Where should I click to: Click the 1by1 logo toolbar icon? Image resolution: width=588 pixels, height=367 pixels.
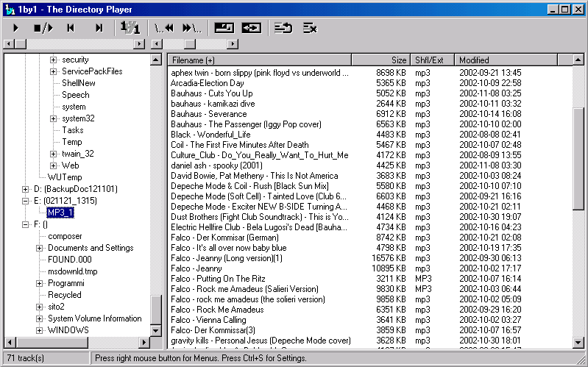130,28
